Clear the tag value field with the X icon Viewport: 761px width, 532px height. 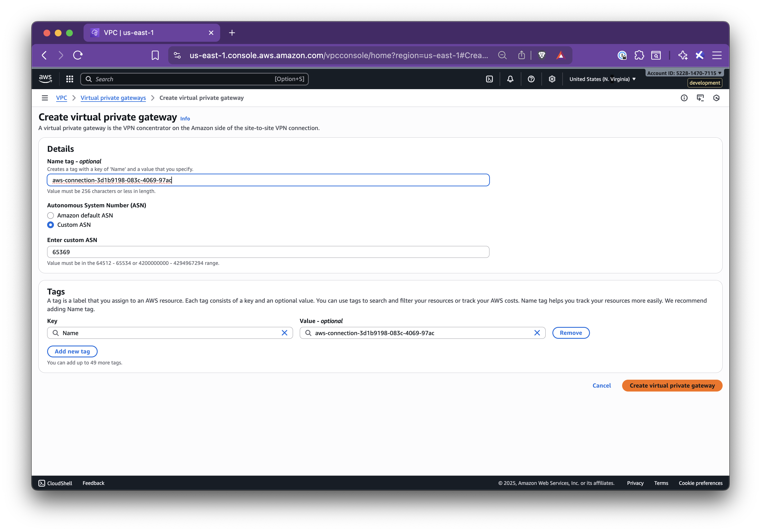click(537, 333)
